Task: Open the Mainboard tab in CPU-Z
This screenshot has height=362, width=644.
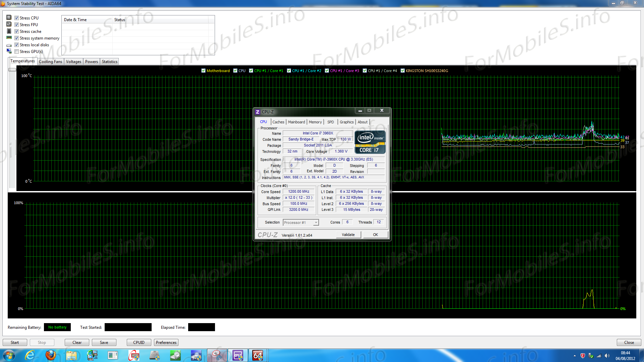Action: (x=296, y=122)
